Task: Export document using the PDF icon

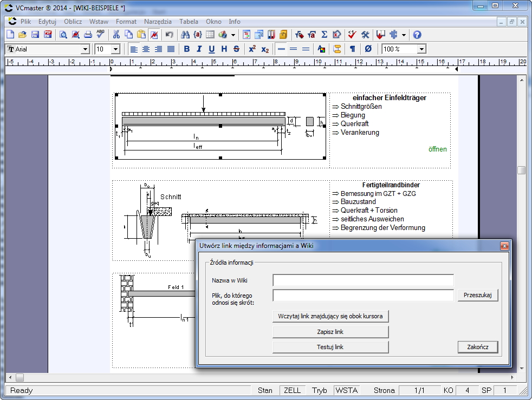Action: (48, 35)
